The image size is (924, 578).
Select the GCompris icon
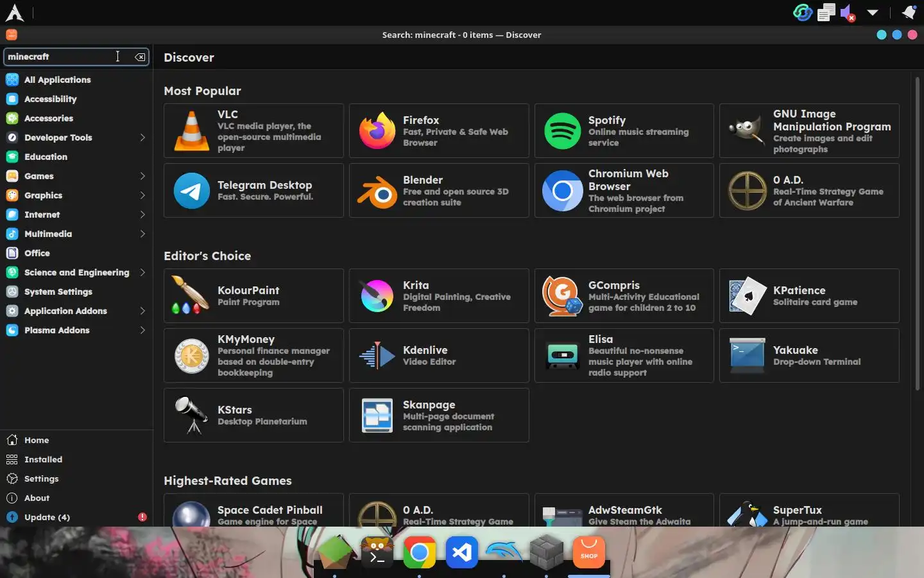[x=563, y=296]
